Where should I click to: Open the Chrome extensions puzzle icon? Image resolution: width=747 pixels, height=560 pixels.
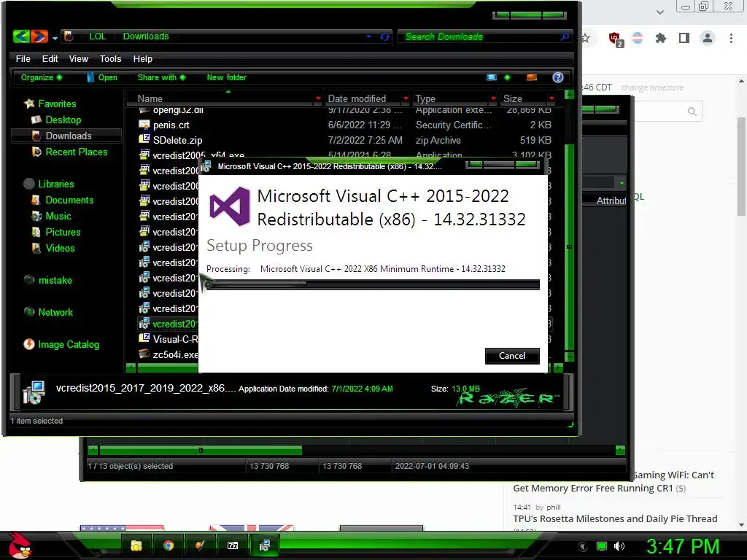661,38
